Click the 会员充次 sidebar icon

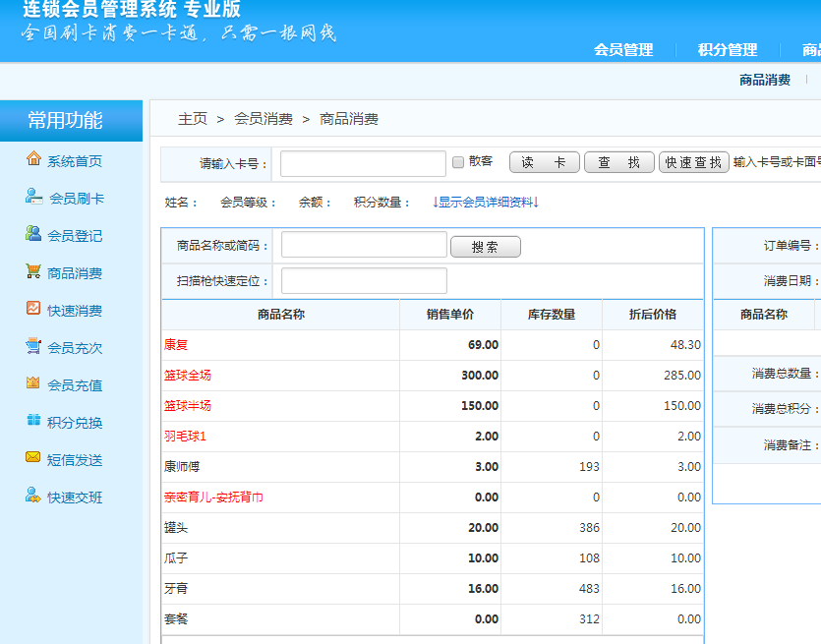pos(33,346)
